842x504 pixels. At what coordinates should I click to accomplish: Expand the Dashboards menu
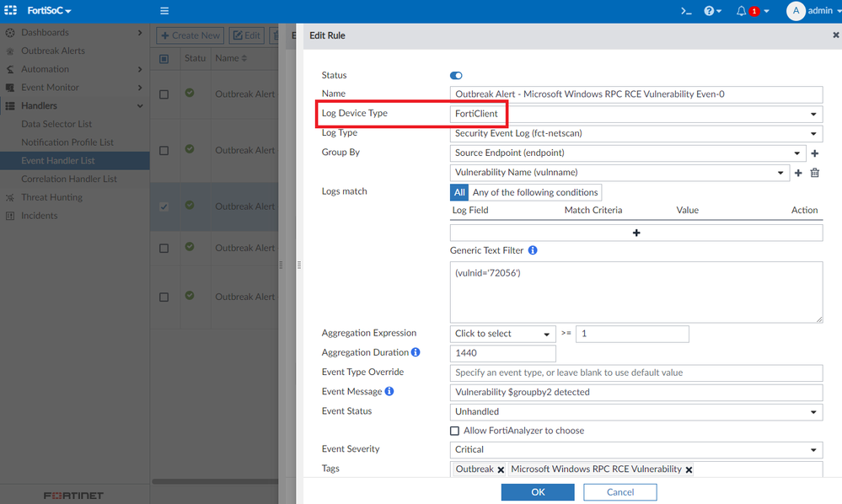coord(75,32)
